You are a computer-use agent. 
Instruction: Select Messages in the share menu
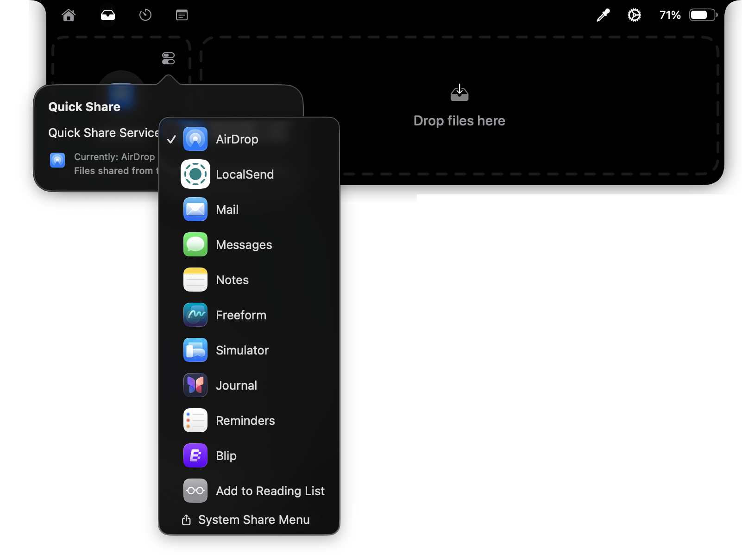(x=249, y=245)
